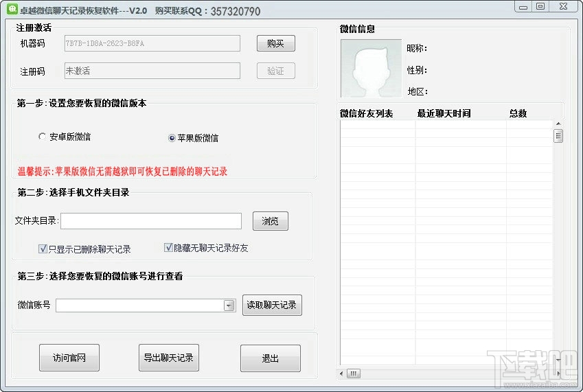Click the 注册码 registration code field

coord(152,71)
